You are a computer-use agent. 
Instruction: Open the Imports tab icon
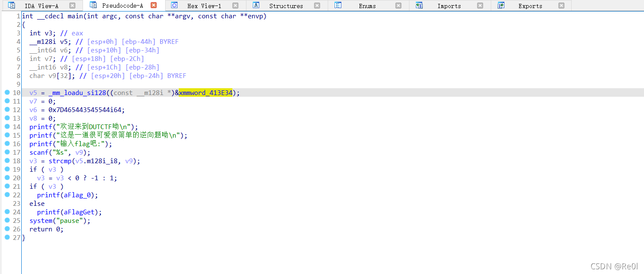[x=419, y=6]
